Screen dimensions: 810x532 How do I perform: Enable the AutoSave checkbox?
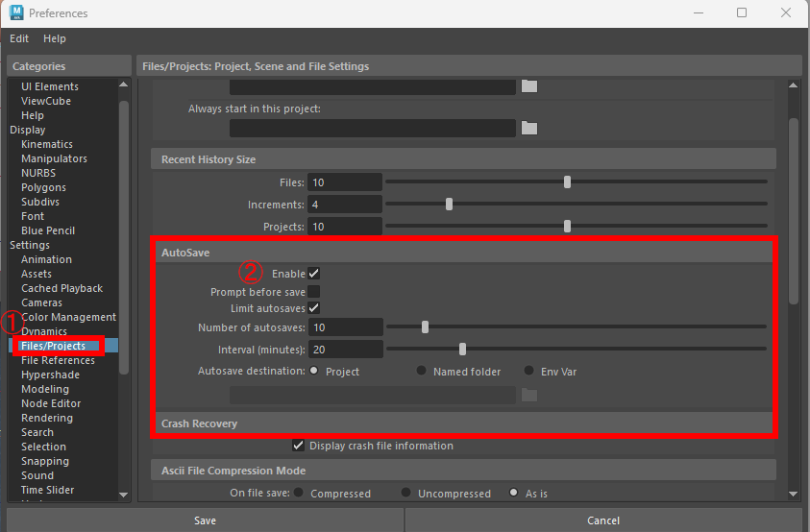pos(314,274)
